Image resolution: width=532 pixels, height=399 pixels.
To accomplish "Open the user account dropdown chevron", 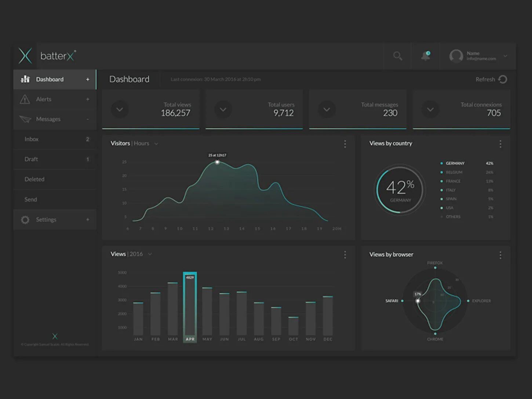I will (x=505, y=56).
